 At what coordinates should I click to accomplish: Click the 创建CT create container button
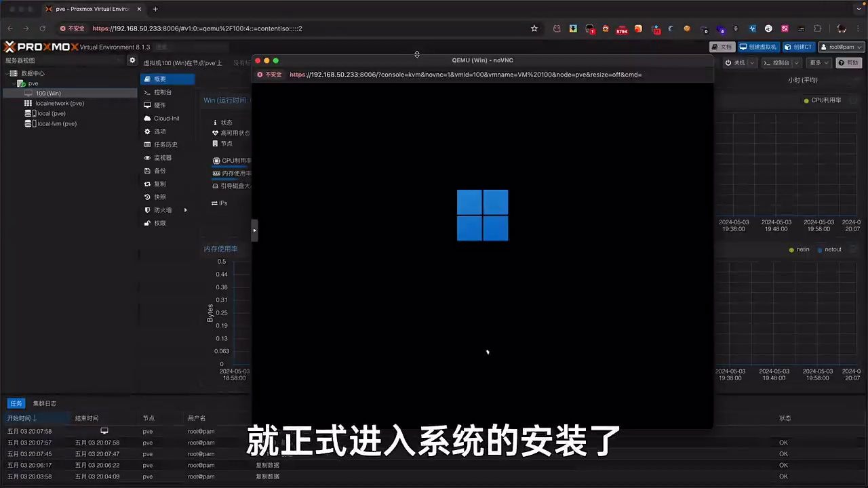pos(799,47)
